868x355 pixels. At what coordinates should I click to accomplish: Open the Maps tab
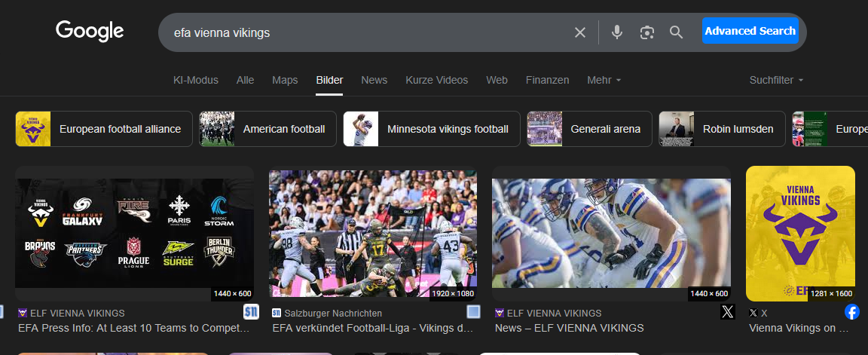[285, 81]
